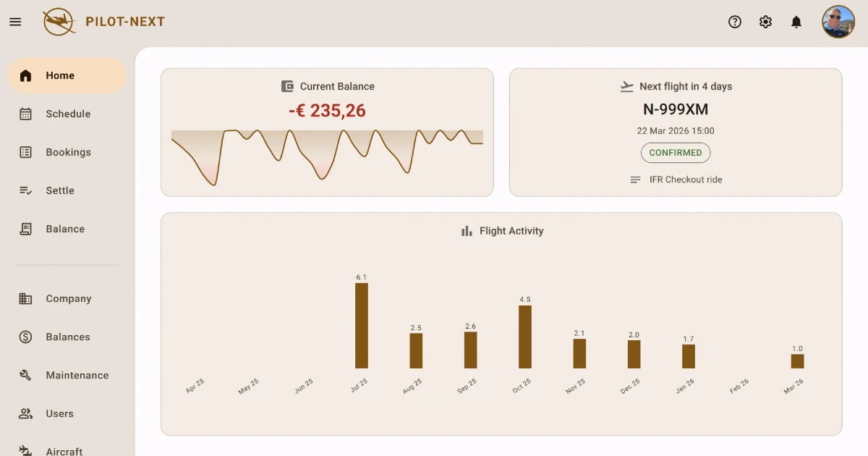Open the user profile avatar
The image size is (868, 456).
[x=838, y=22]
